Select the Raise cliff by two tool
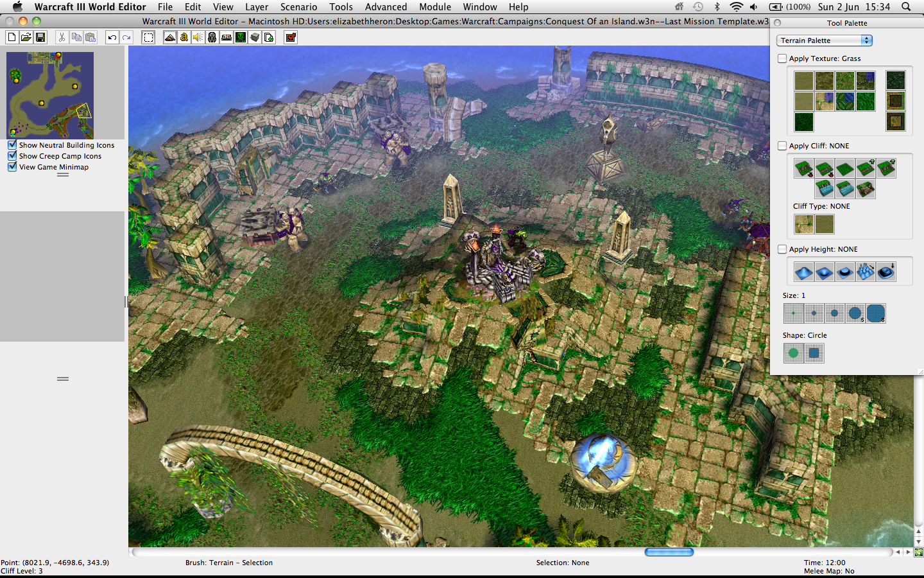The width and height of the screenshot is (924, 578). pyautogui.click(x=886, y=168)
